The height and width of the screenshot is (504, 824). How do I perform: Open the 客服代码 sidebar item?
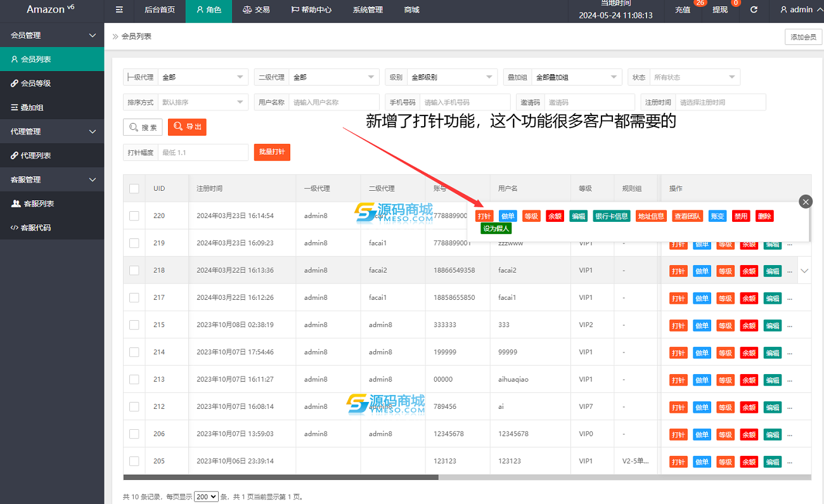52,228
